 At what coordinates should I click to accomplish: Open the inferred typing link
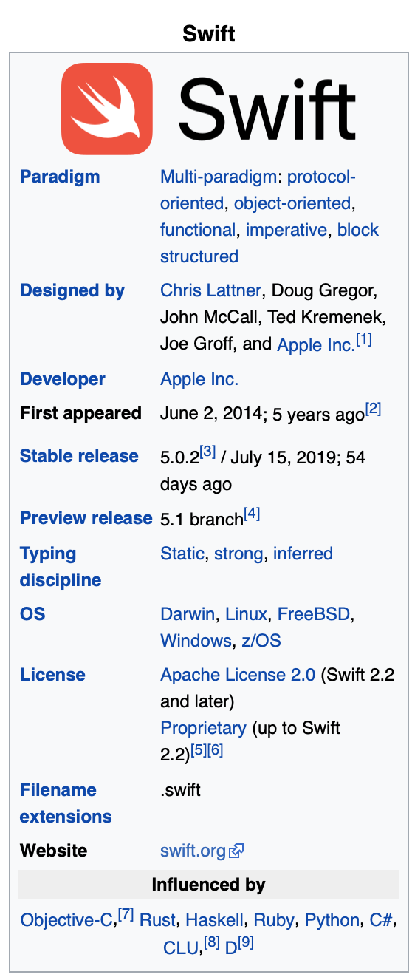click(x=303, y=554)
